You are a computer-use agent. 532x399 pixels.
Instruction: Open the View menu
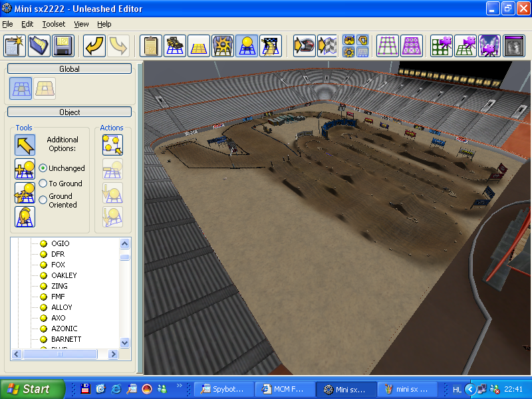tap(81, 24)
